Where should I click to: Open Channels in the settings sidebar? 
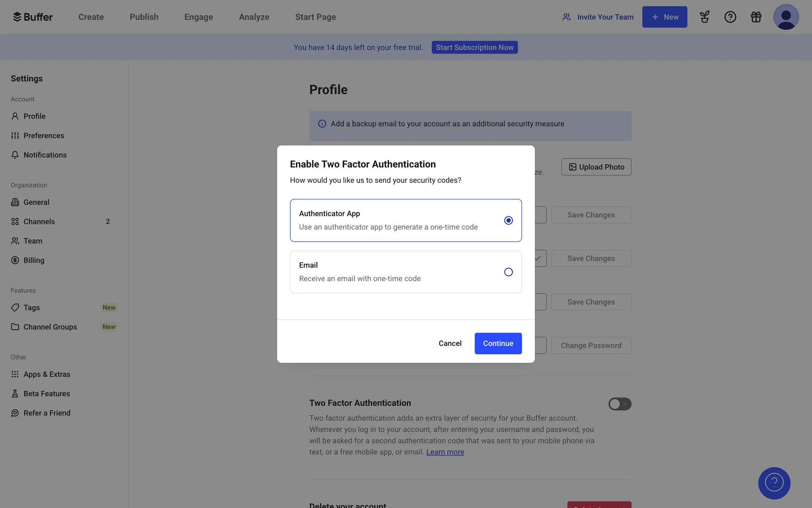tap(39, 221)
